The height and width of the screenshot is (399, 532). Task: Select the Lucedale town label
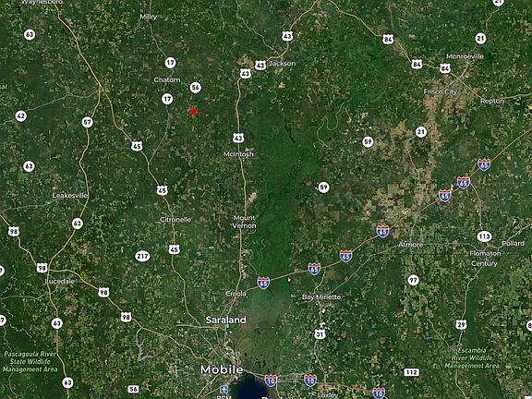click(x=60, y=282)
